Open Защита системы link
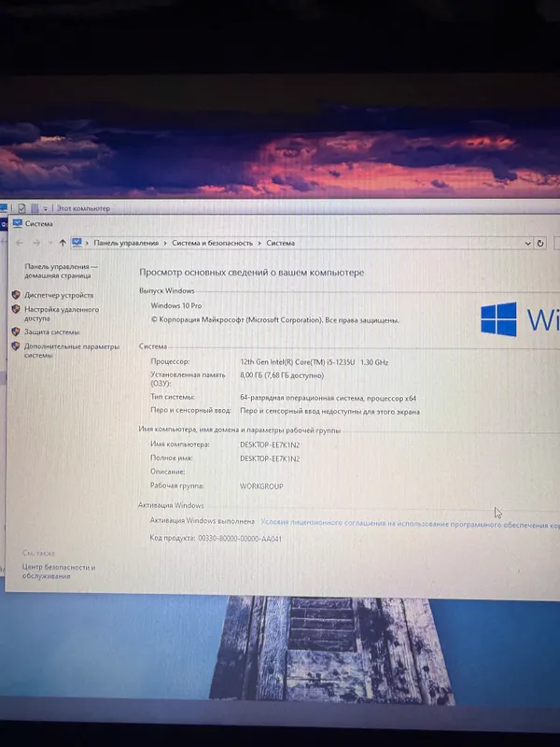 point(52,332)
